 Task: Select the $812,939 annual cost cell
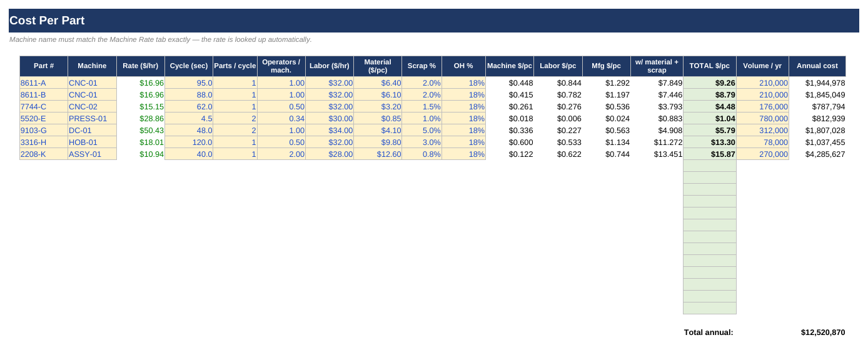817,118
